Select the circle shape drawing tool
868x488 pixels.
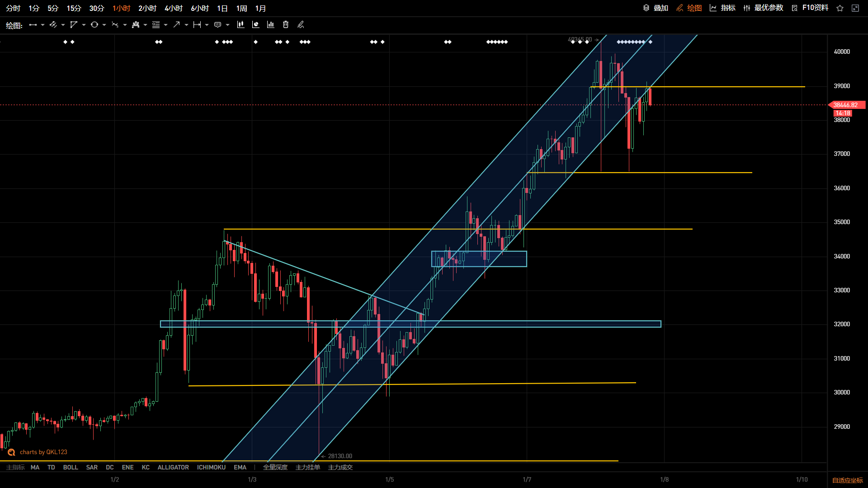tap(94, 25)
